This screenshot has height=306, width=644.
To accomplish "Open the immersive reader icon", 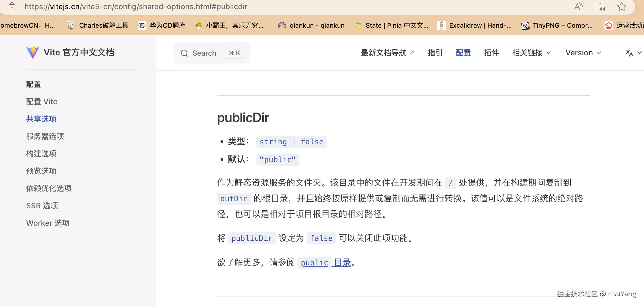I will pos(600,7).
